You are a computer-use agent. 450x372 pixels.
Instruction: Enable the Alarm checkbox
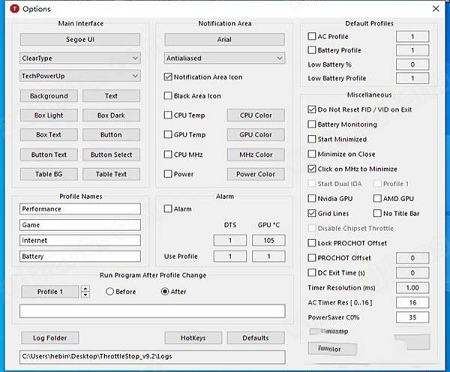[168, 209]
